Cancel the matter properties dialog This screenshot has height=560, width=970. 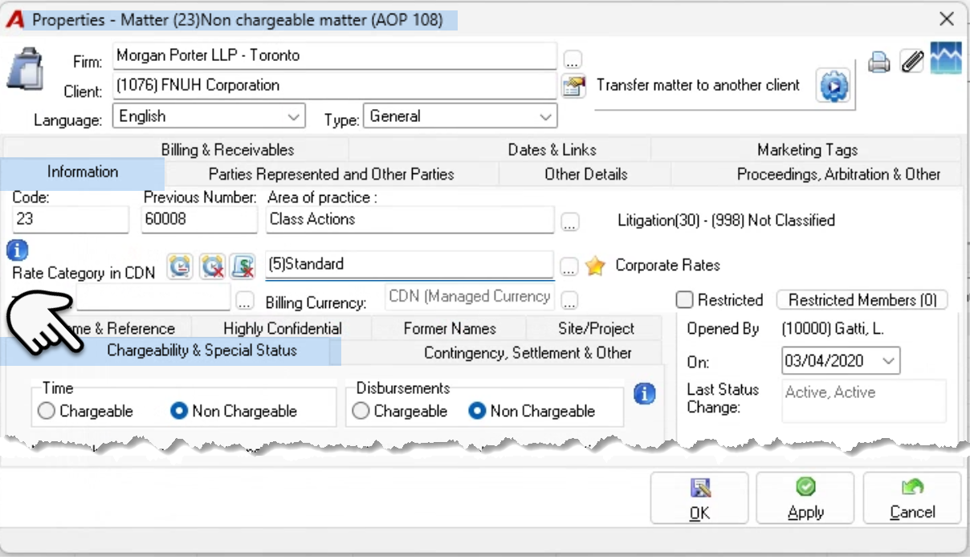pyautogui.click(x=912, y=498)
